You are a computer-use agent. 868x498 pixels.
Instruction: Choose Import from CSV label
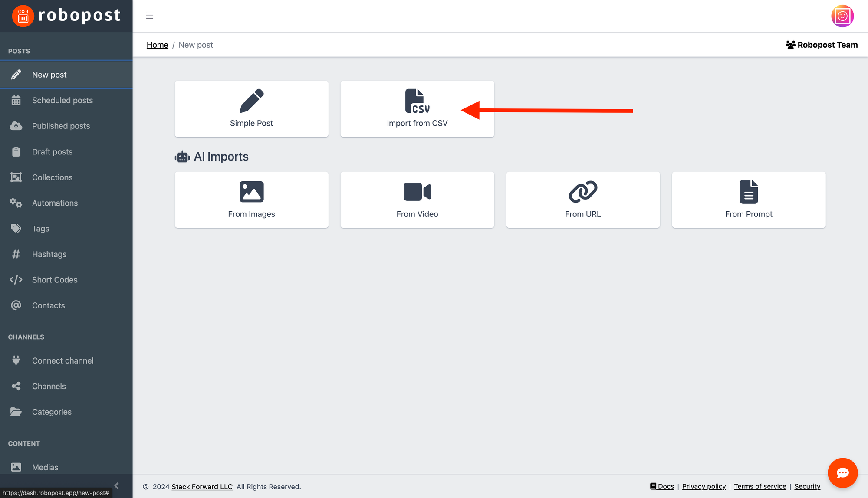coord(417,123)
